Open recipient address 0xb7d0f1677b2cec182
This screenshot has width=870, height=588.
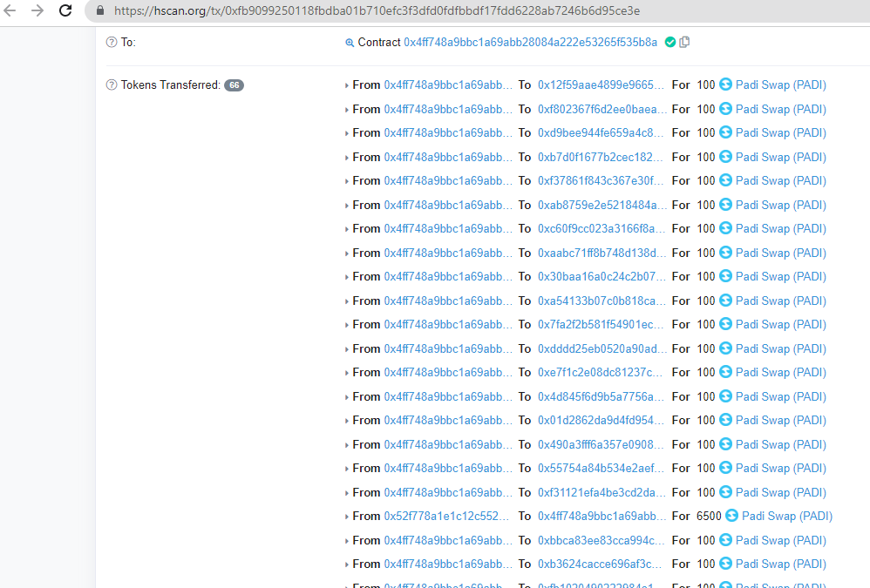coord(601,158)
